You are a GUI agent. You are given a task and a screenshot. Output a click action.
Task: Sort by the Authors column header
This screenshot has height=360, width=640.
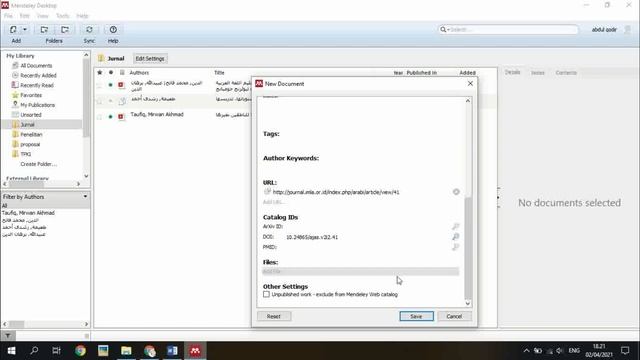pos(139,73)
